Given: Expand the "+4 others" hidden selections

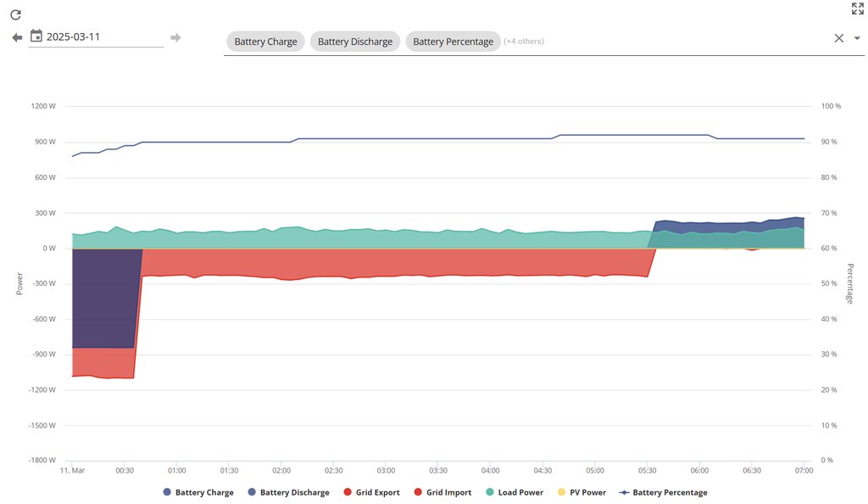Looking at the screenshot, I should pos(524,41).
